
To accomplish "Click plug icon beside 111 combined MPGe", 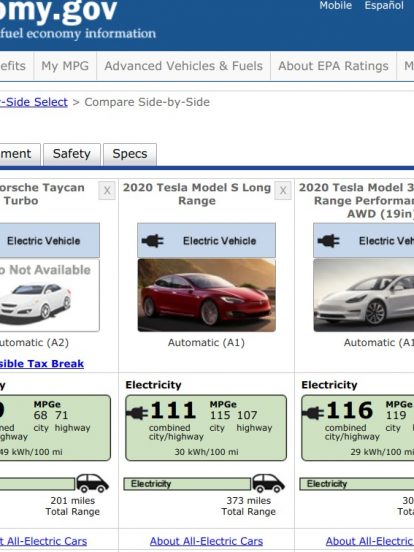I will pos(137,413).
